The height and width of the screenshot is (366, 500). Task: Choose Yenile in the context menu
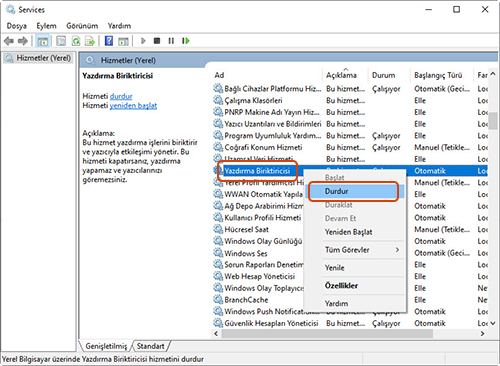355,268
